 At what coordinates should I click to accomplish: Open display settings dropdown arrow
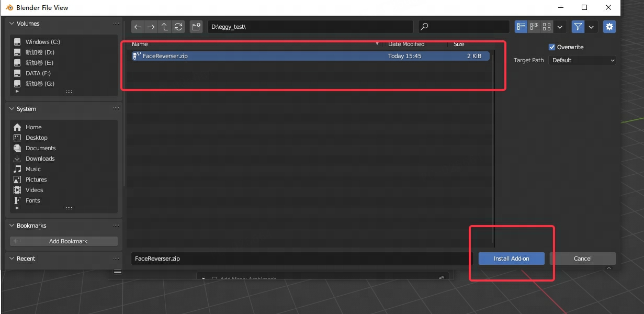tap(560, 27)
